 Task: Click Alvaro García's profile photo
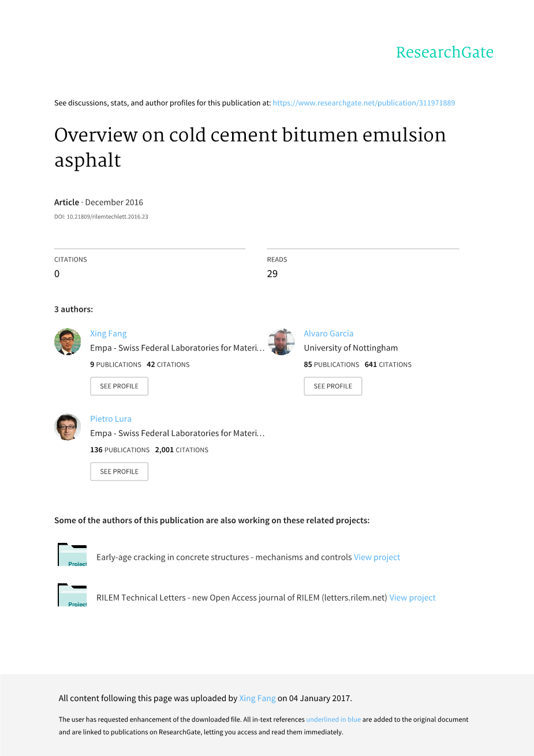(x=282, y=342)
